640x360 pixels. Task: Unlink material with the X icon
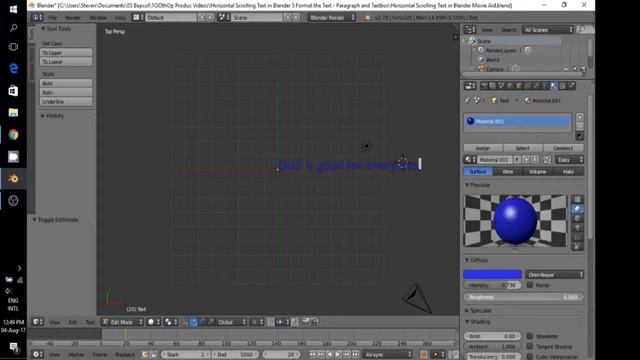click(535, 160)
